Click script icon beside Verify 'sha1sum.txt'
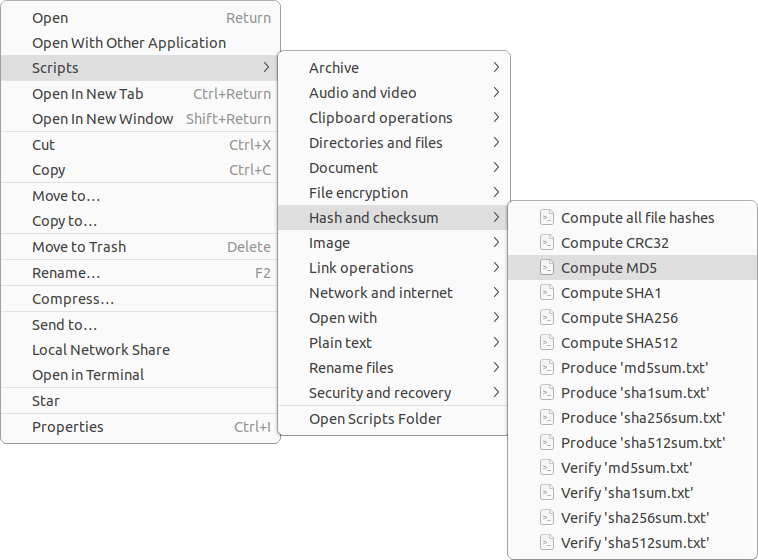758x560 pixels. click(x=547, y=493)
